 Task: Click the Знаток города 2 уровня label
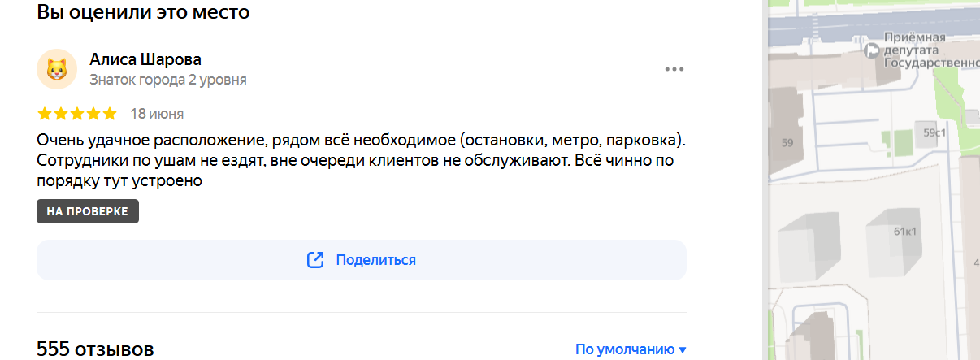[x=168, y=80]
